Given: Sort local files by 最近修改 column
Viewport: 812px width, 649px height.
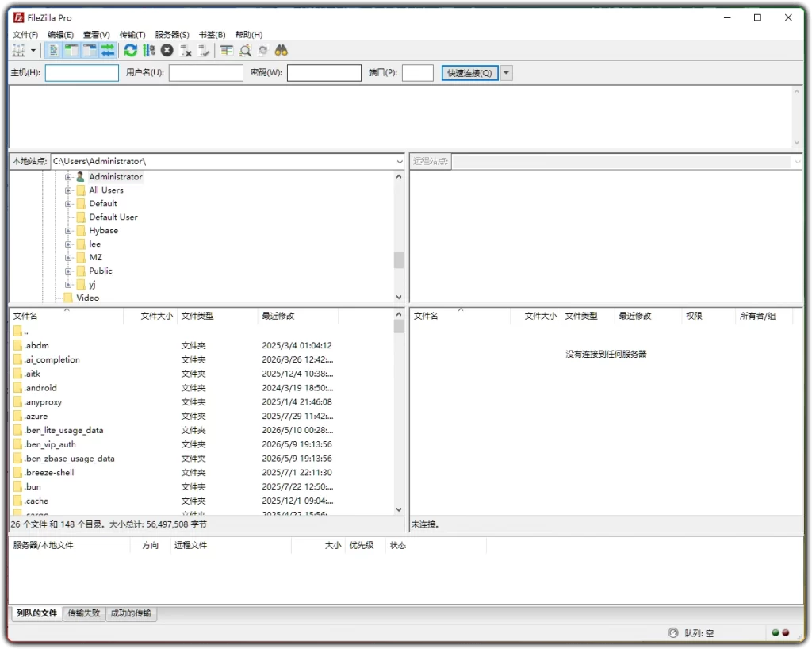Looking at the screenshot, I should (298, 316).
